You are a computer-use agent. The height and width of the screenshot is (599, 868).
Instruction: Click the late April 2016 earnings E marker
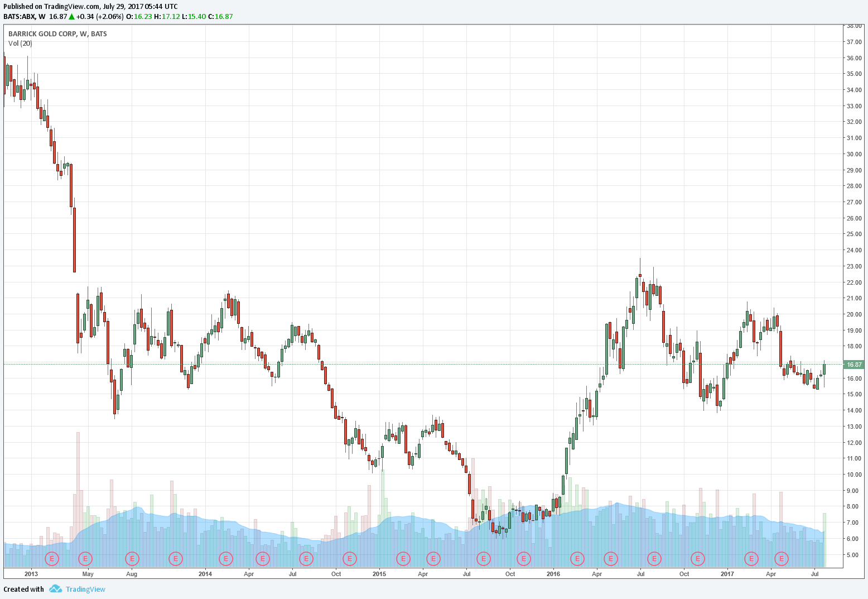(611, 558)
